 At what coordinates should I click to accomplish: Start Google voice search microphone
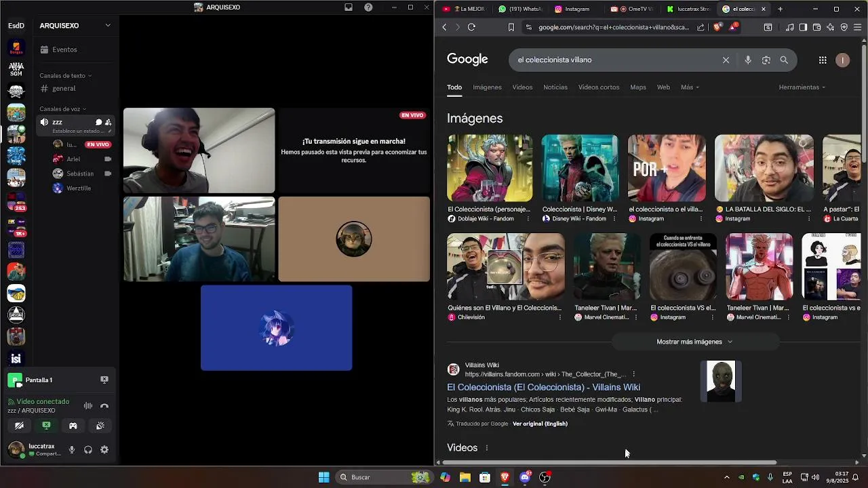748,60
